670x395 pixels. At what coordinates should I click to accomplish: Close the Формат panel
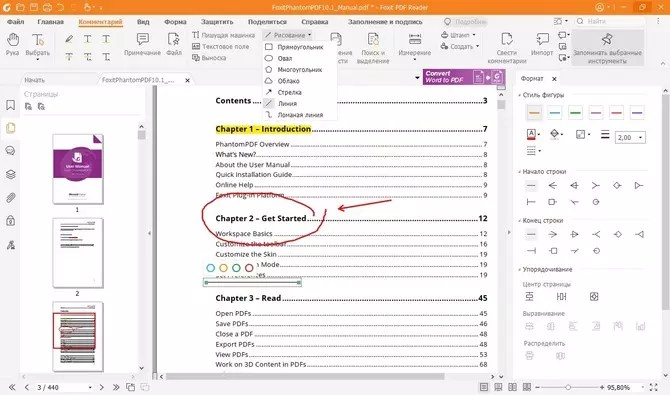pyautogui.click(x=554, y=79)
